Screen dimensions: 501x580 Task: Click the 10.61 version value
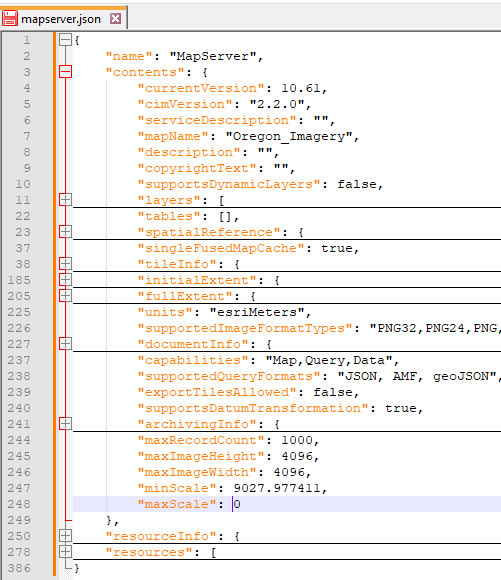click(300, 88)
